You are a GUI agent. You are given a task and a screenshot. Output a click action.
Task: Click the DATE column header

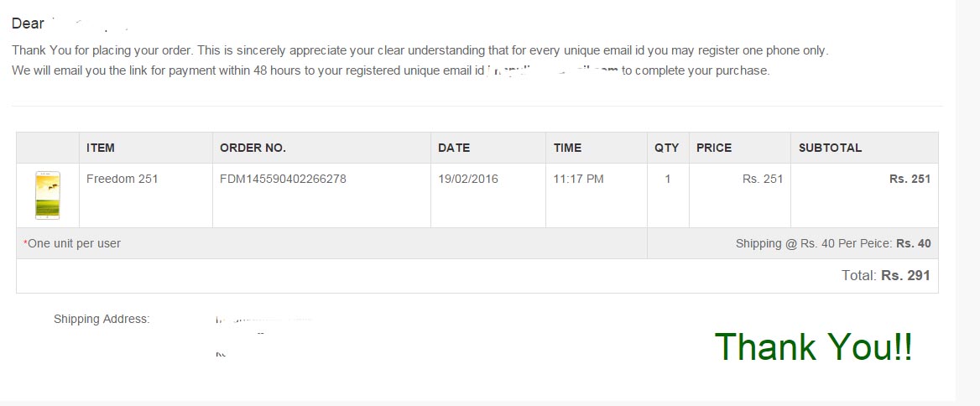click(454, 148)
